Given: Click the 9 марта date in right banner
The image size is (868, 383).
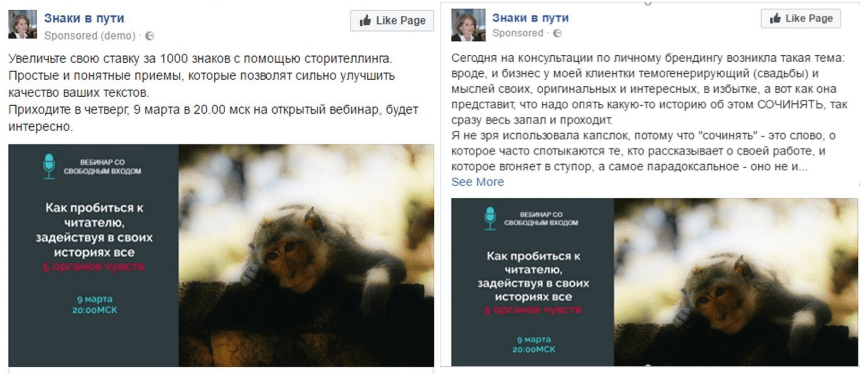Looking at the screenshot, I should [x=533, y=339].
